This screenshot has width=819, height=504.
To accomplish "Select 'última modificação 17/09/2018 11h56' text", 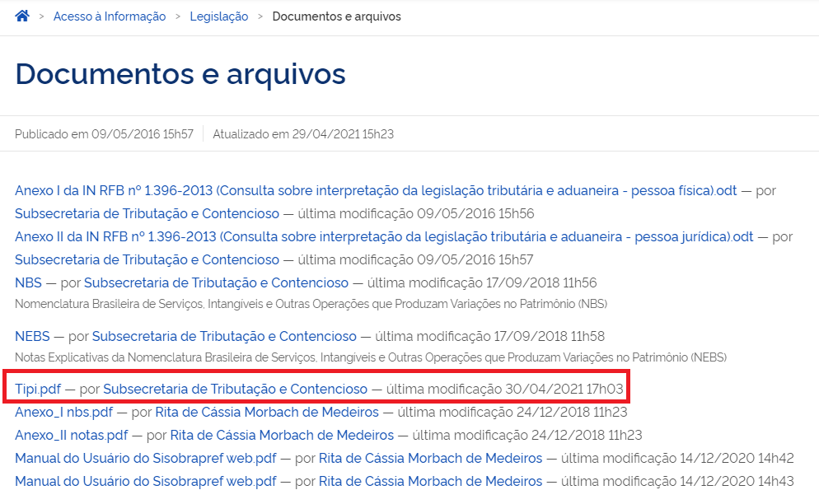I will (481, 282).
